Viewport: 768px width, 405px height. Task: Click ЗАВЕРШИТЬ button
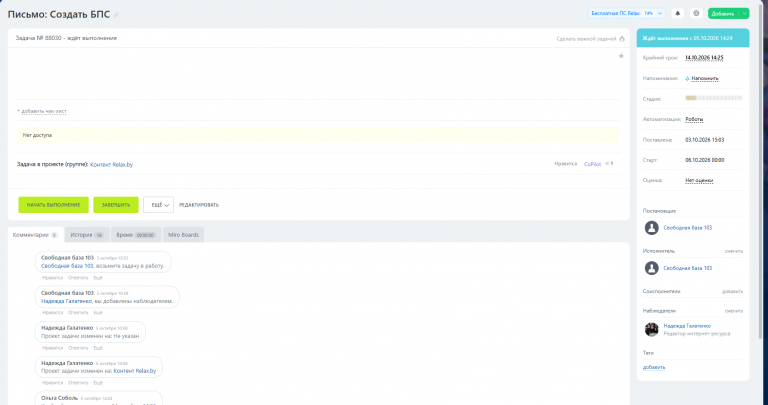(x=116, y=205)
